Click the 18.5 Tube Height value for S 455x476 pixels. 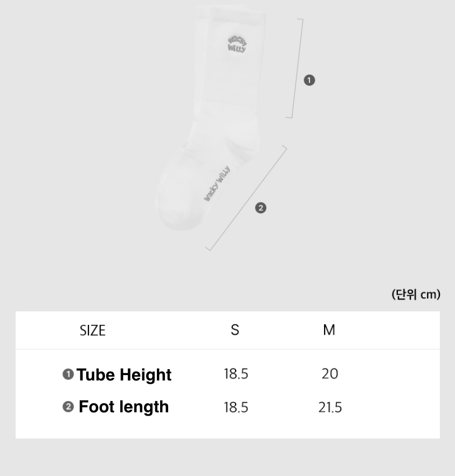(x=236, y=374)
